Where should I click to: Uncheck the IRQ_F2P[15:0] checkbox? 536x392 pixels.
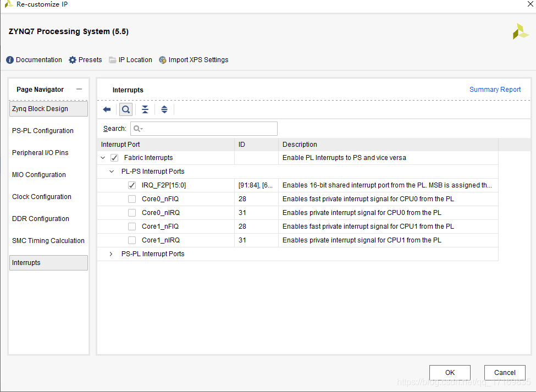pos(132,185)
